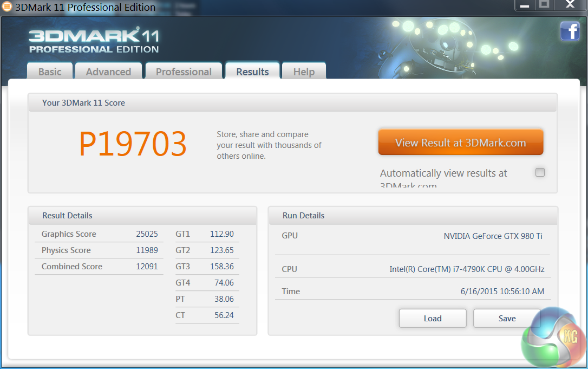The image size is (588, 369).
Task: Maximize the 3DMark 11 window
Action: [544, 5]
